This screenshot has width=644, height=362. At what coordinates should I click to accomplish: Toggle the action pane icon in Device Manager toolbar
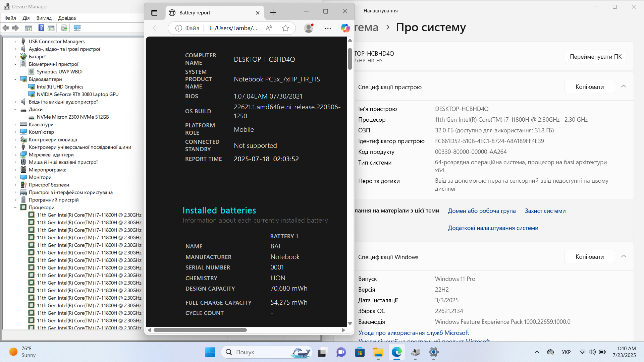coord(51,28)
